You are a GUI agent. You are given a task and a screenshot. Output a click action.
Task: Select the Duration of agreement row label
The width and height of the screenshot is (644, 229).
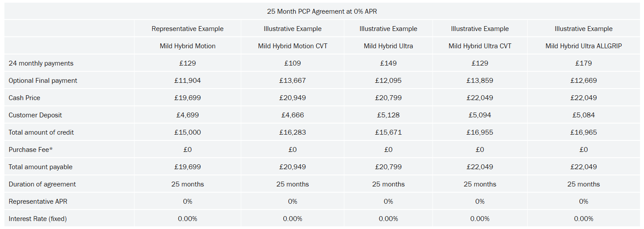coord(42,184)
